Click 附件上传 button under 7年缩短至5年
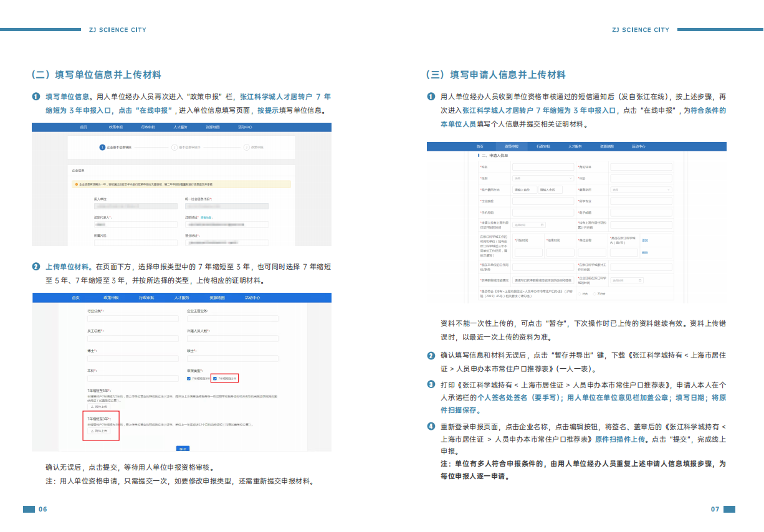The height and width of the screenshot is (532, 764). (x=98, y=407)
